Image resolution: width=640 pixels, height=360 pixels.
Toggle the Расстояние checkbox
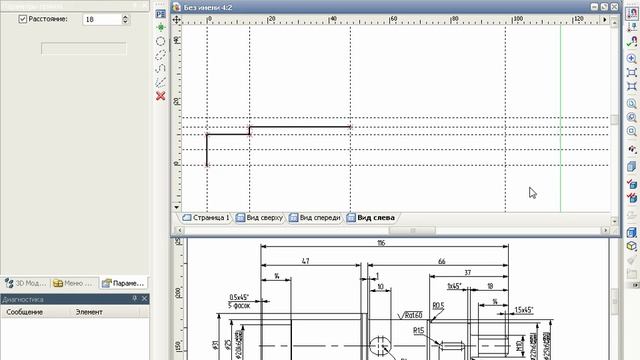22,19
